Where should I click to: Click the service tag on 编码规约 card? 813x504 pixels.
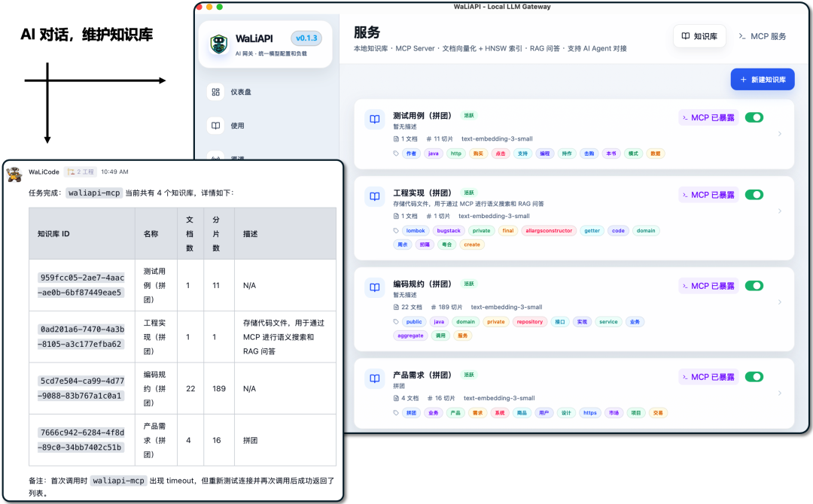pos(608,322)
